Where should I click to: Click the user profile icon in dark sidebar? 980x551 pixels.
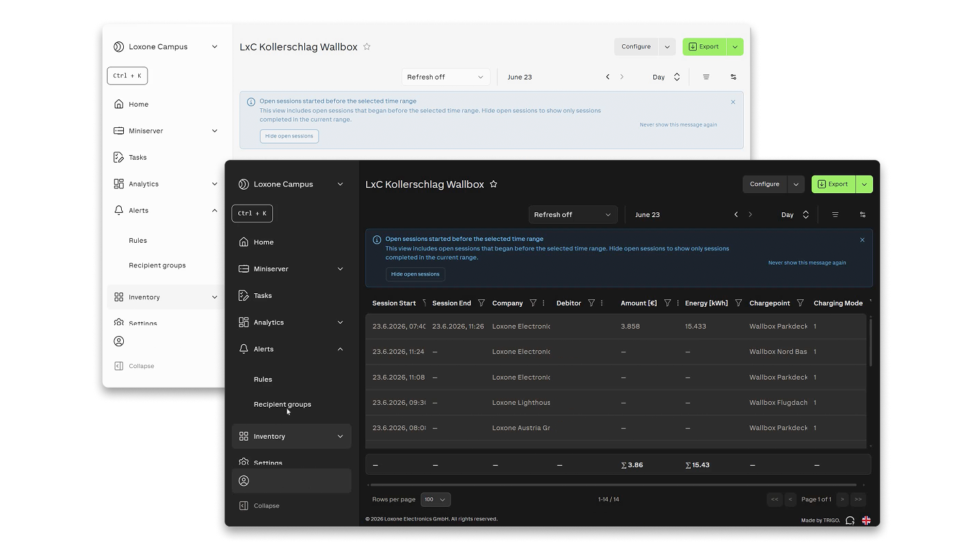(x=244, y=481)
